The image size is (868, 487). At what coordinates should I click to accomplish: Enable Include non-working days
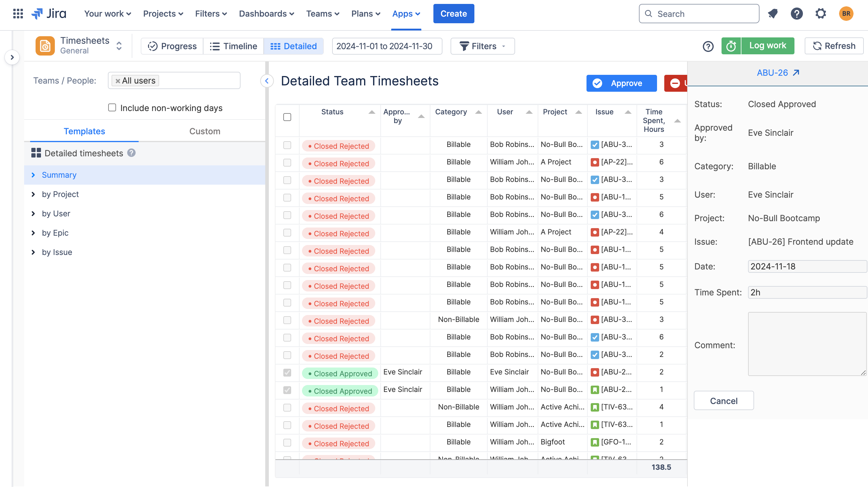pyautogui.click(x=112, y=107)
